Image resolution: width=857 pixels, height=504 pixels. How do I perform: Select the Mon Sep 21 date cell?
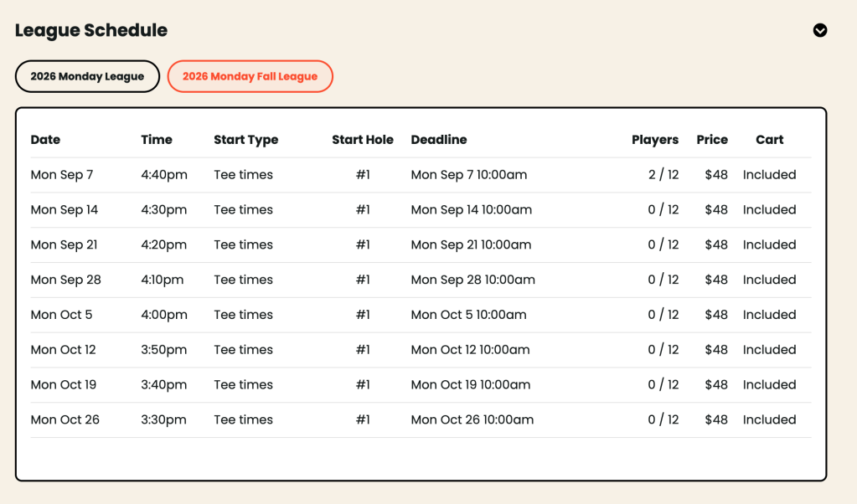coord(64,244)
